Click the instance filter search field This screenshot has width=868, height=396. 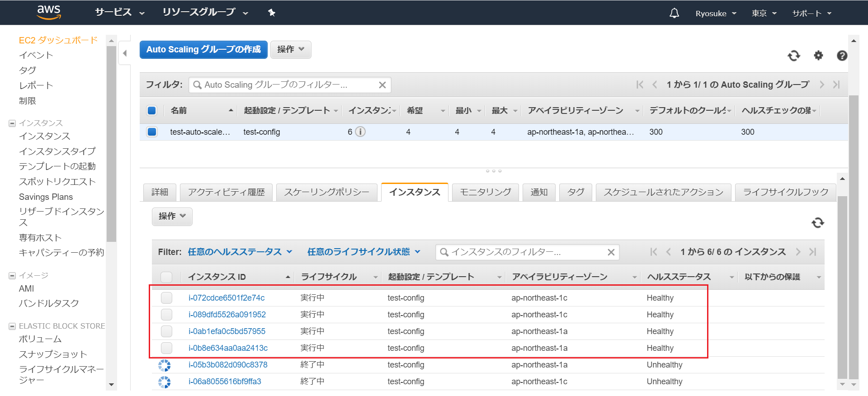(528, 252)
